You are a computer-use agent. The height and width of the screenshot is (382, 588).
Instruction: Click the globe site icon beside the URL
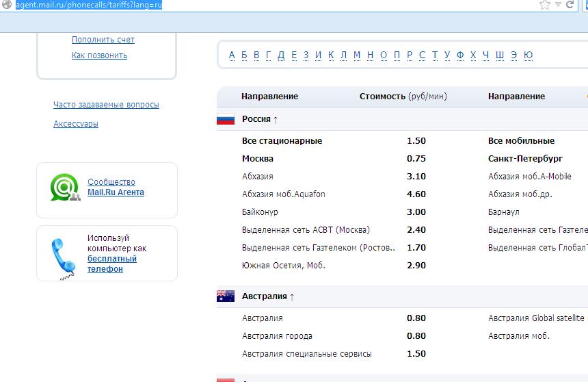click(x=7, y=4)
